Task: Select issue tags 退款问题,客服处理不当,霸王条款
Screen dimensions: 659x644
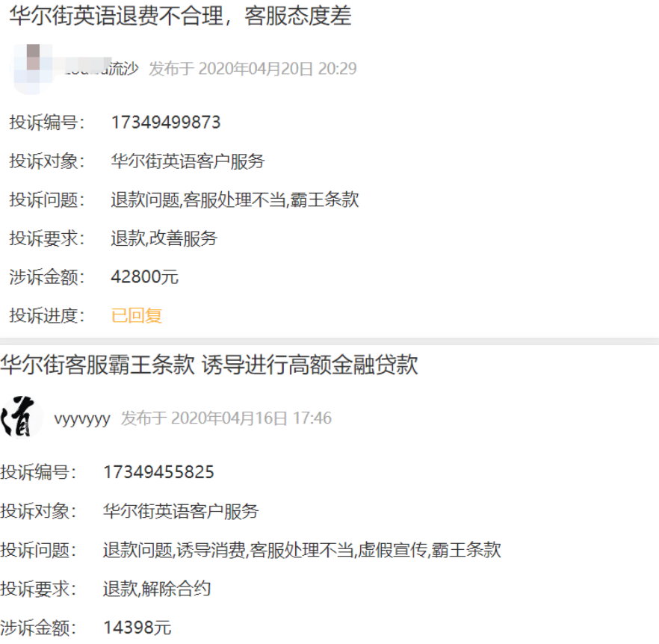Action: tap(235, 199)
